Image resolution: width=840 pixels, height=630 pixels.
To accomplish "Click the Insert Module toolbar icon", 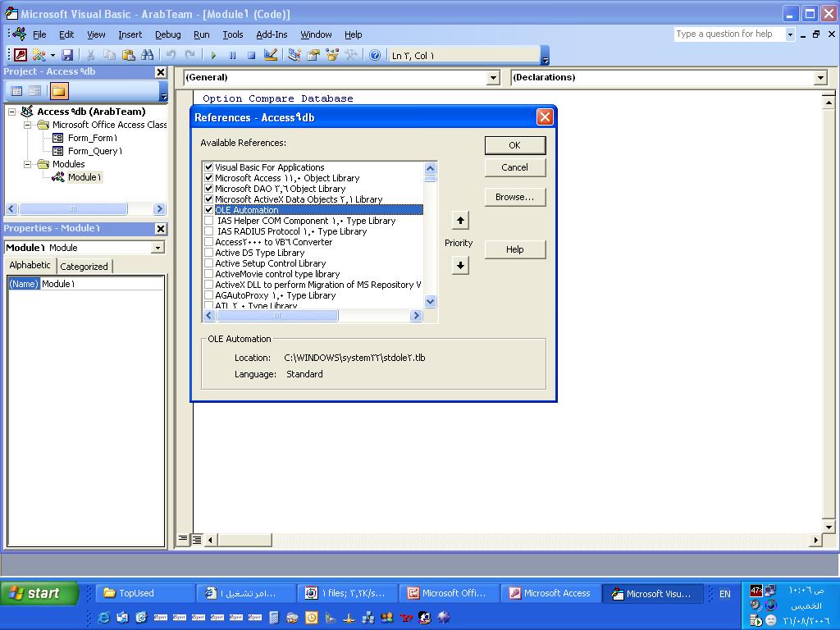I will pos(39,55).
